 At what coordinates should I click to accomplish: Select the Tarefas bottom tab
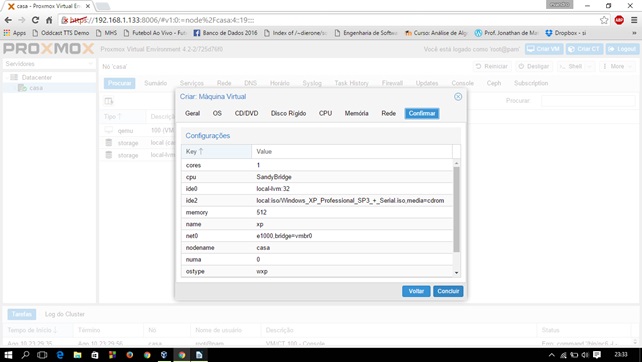(x=22, y=314)
